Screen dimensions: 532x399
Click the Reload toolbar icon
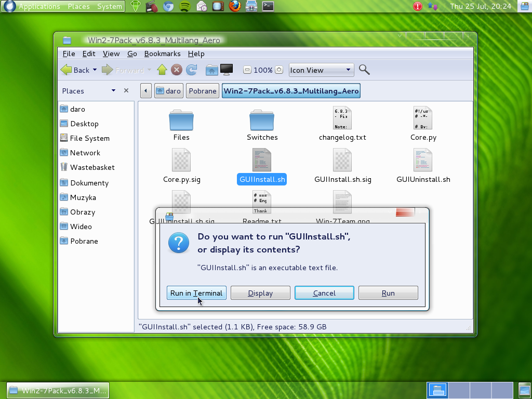(x=192, y=70)
